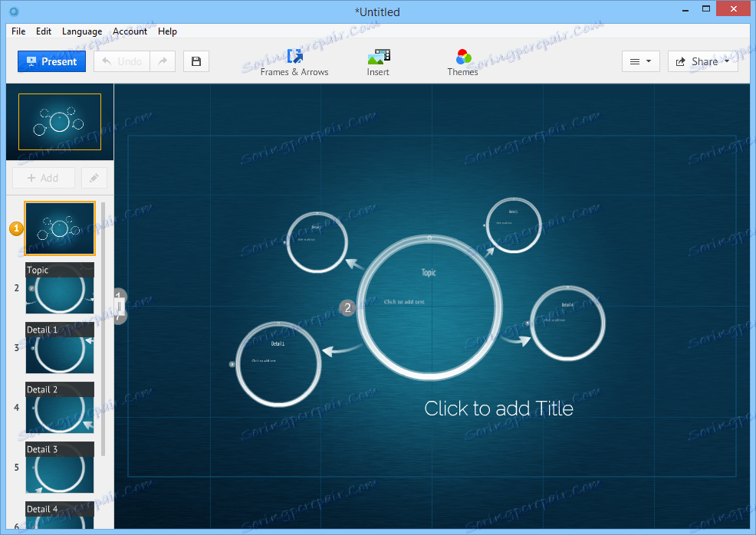Select the top-left small circle frame
Screen dimensions: 756x535
click(317, 242)
